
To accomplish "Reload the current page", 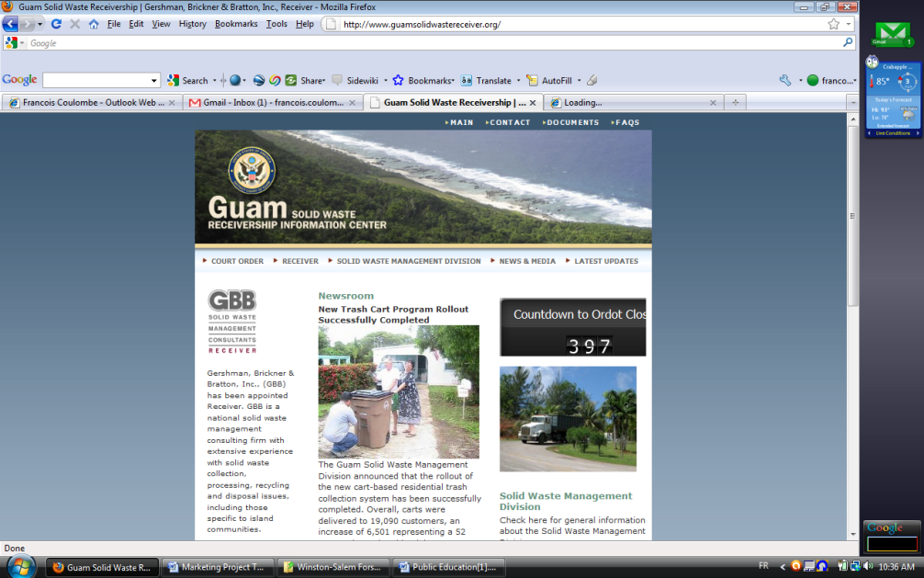I will click(56, 24).
